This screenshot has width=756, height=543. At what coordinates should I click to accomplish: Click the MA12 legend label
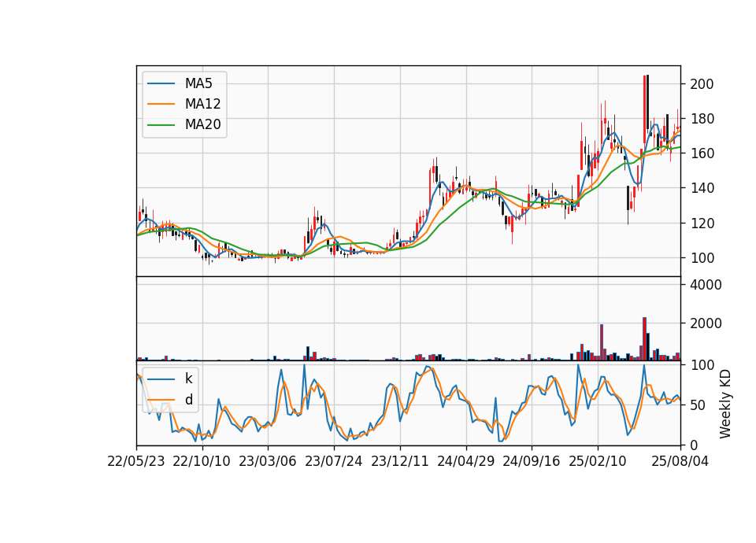[x=202, y=104]
